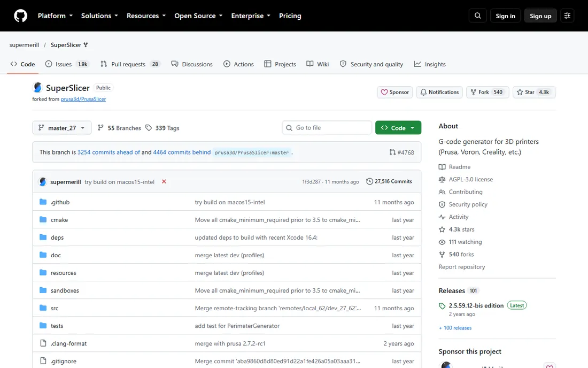
Task: Open Security and quality tab
Action: [x=372, y=64]
